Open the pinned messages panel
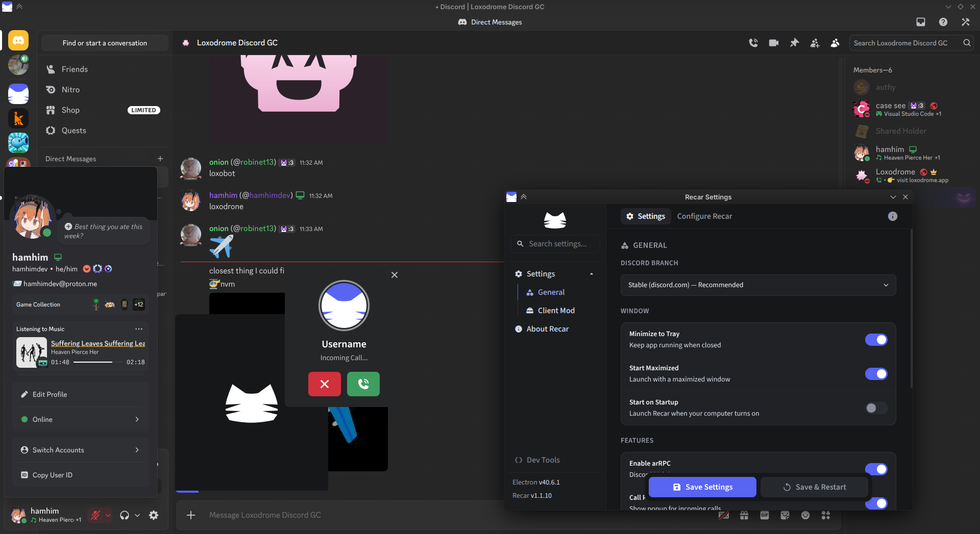 pos(794,43)
